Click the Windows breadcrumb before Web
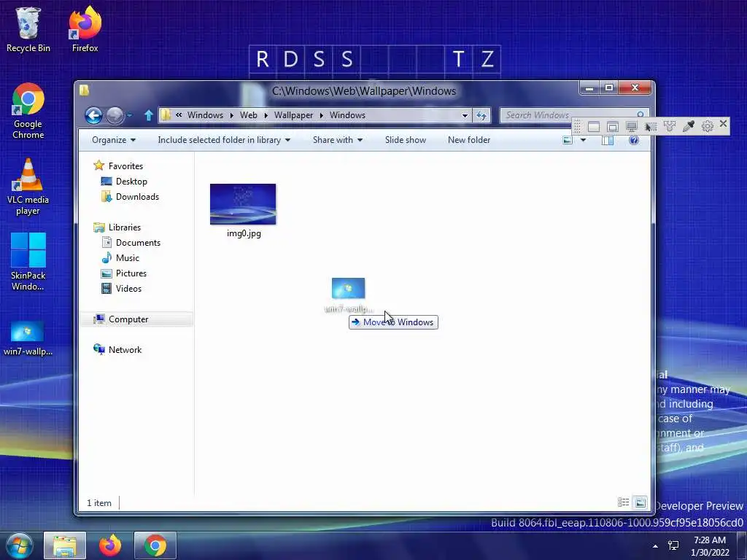 tap(205, 115)
